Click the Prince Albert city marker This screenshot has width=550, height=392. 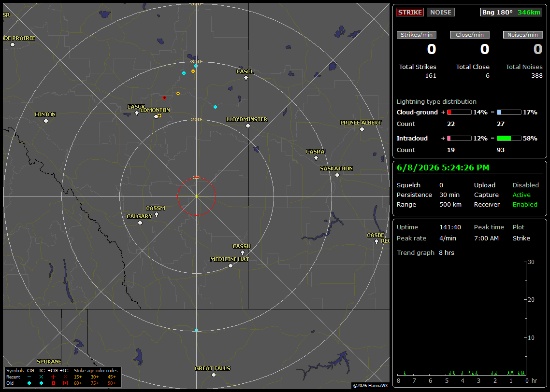point(362,129)
